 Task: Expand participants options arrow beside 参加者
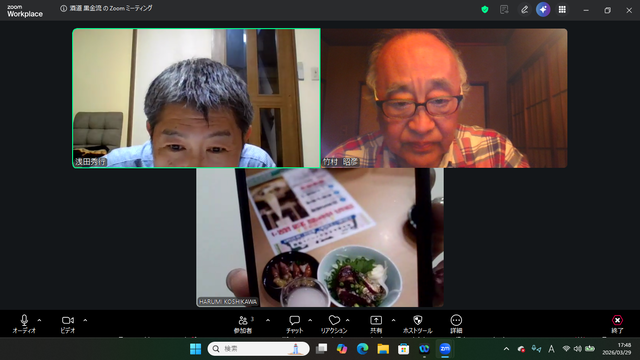tap(268, 320)
